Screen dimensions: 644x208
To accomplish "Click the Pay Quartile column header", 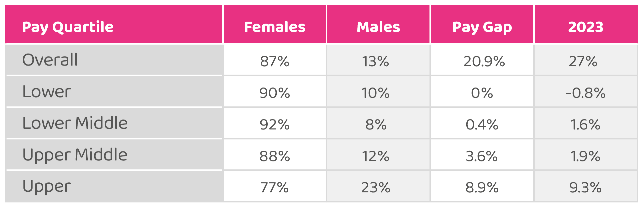I will [68, 27].
